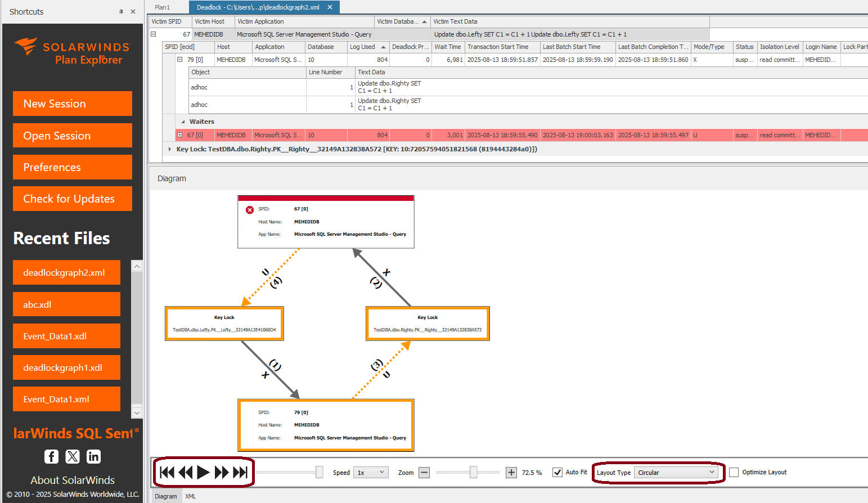
Task: Open the Facebook icon in sidebar
Action: pos(51,456)
